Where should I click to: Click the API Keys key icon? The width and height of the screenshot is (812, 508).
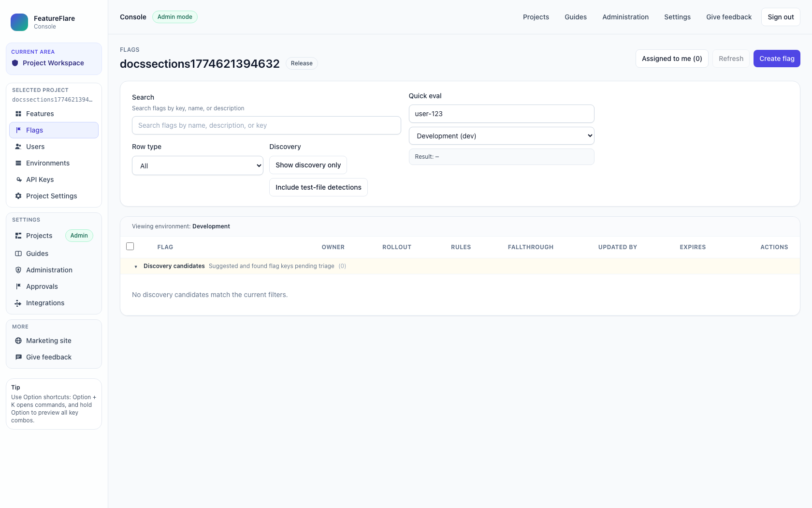pyautogui.click(x=18, y=179)
